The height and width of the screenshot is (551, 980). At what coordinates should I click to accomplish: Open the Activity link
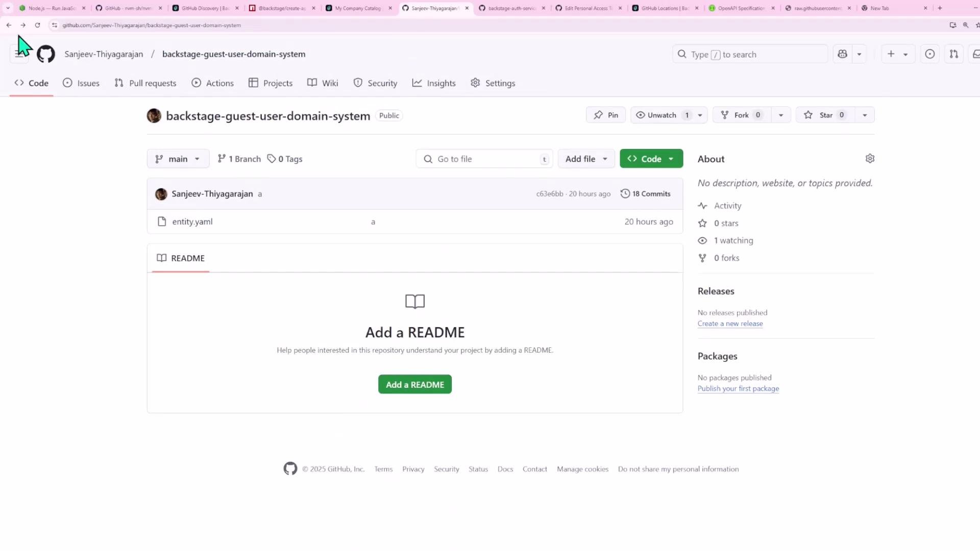click(x=727, y=206)
